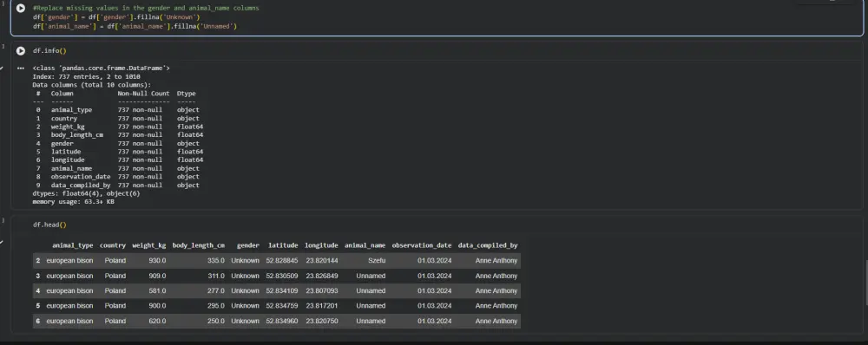Screen dimensions: 868x345
Task: Select the latitude value 52.830509
Action: [x=282, y=276]
